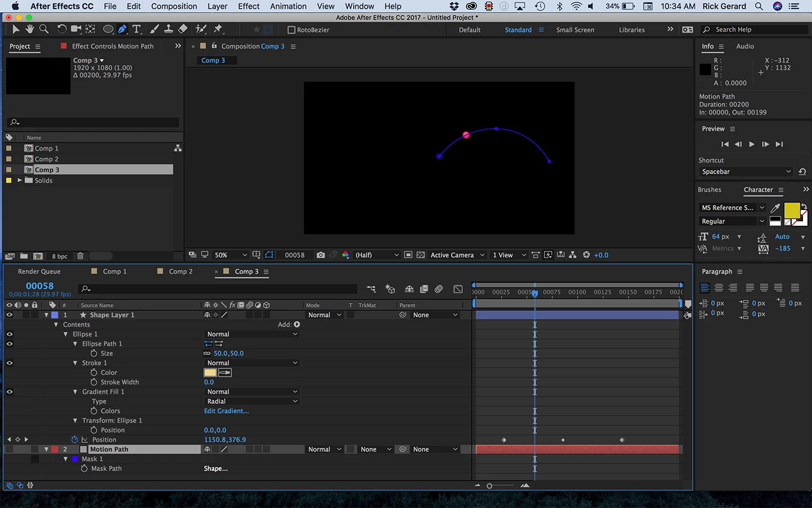Click Shape... next to Mask Path
The height and width of the screenshot is (508, 812).
215,468
